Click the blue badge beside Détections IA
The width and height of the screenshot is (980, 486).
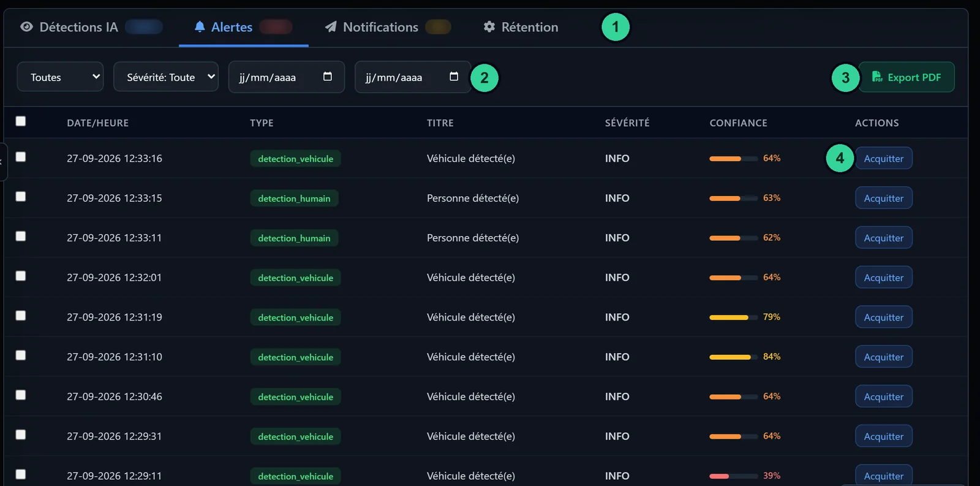click(x=144, y=27)
